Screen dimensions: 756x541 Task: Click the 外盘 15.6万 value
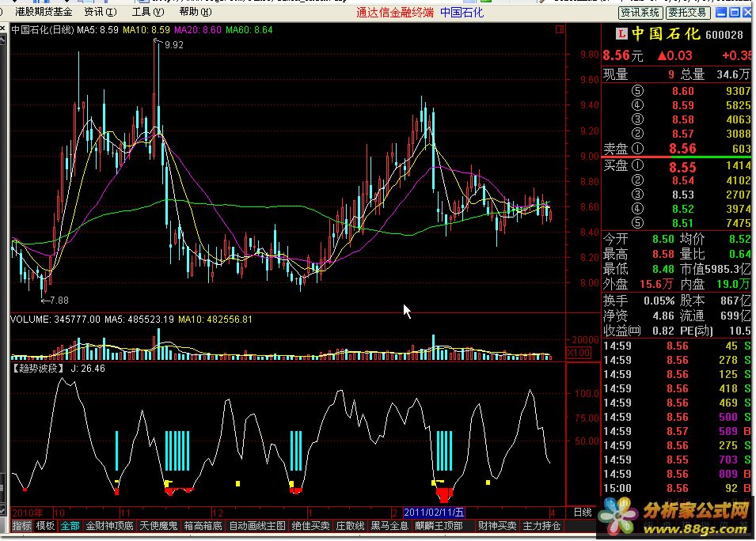(657, 284)
